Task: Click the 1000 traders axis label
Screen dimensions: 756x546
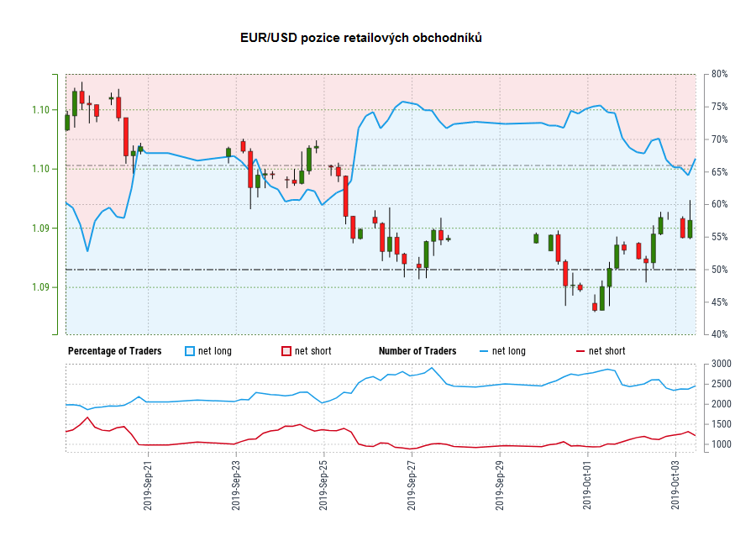Action: (x=722, y=444)
